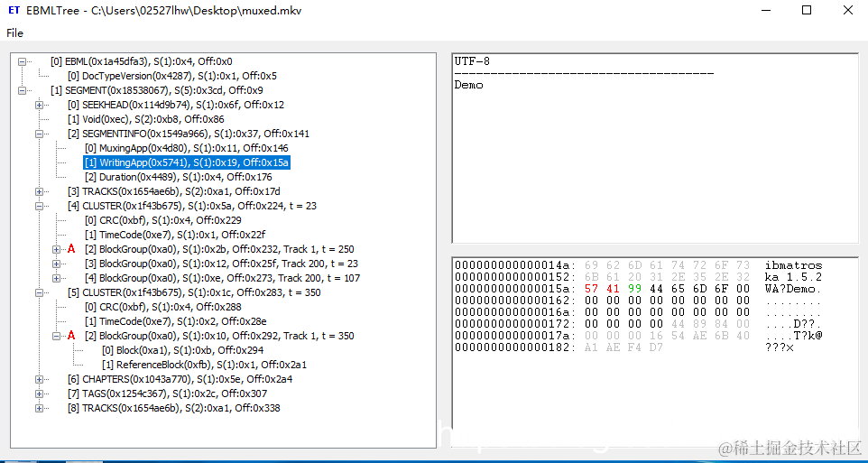Click the ET application icon in title bar

[14, 10]
